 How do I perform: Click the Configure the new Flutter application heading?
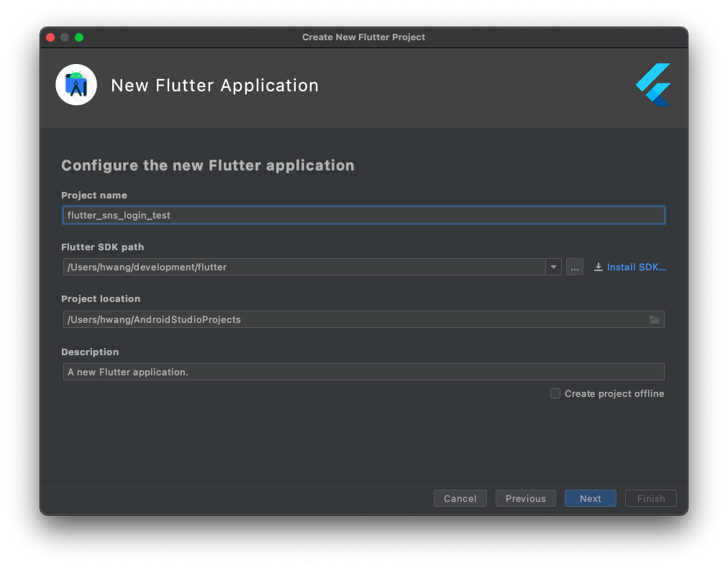click(x=207, y=165)
